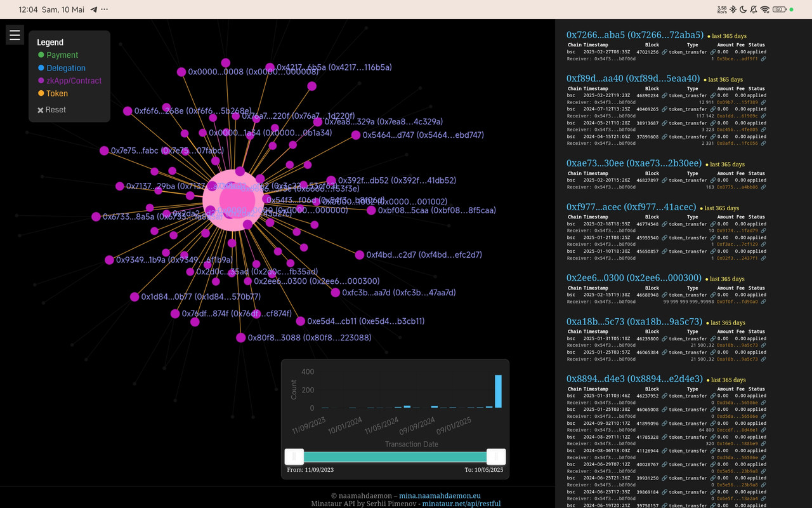This screenshot has height=508, width=812.
Task: Open account 0x2ee6...0300 heading
Action: [x=634, y=277]
